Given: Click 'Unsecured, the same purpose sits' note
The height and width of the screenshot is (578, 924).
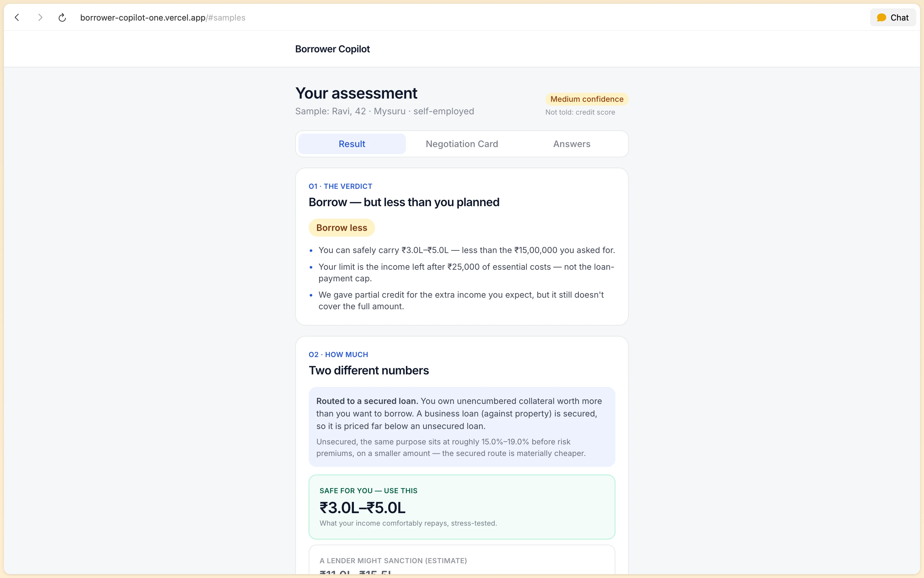Looking at the screenshot, I should coord(450,447).
